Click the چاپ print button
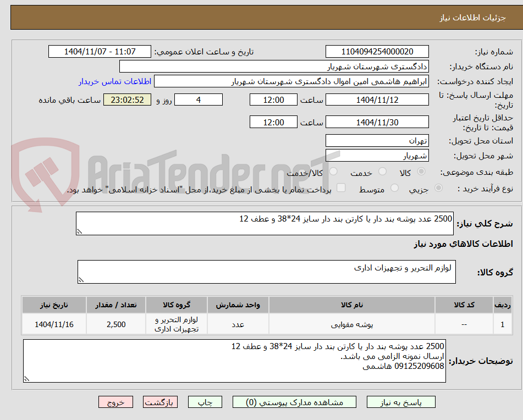The width and height of the screenshot is (523, 420). 205,402
